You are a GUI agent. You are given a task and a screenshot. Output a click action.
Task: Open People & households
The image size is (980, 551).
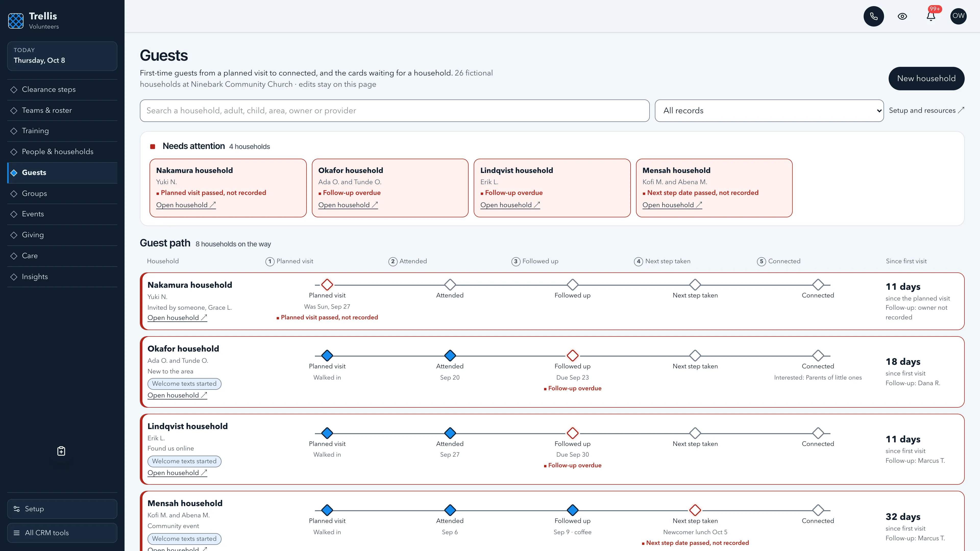click(x=62, y=152)
